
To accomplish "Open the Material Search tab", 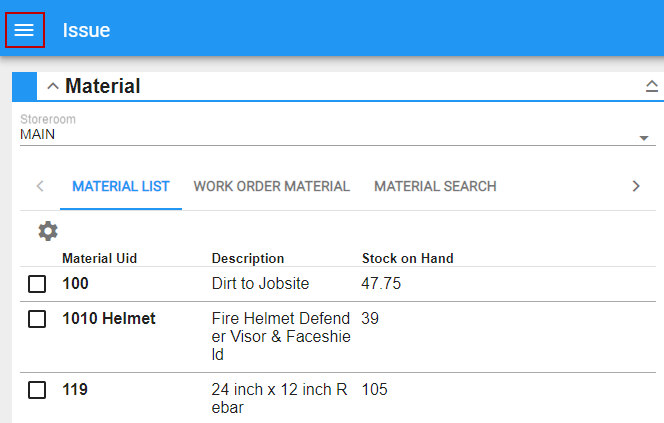I will tap(435, 186).
